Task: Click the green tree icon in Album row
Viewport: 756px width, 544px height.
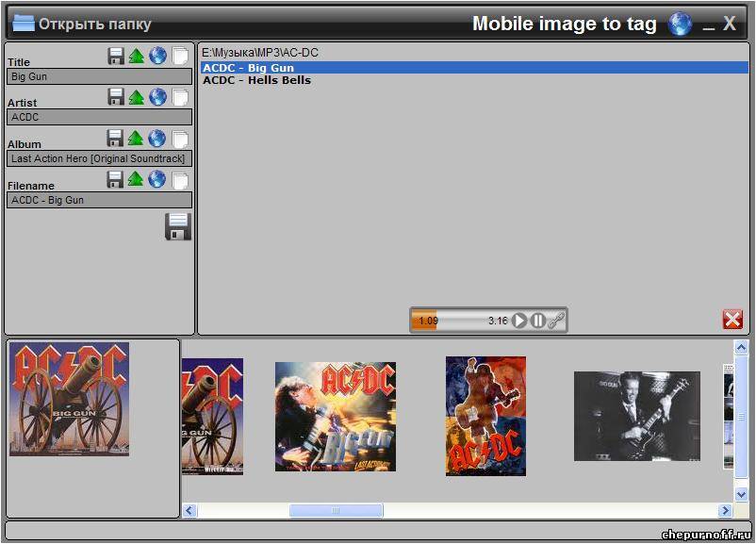Action: [136, 139]
